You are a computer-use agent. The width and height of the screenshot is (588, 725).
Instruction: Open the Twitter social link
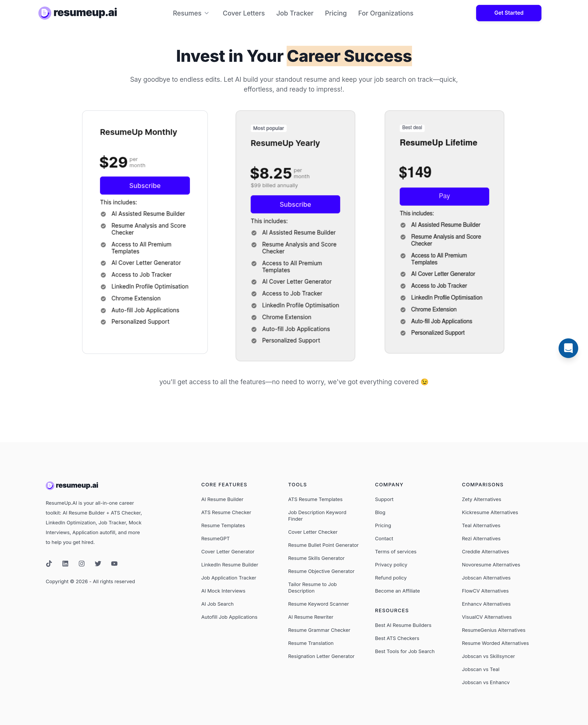[x=98, y=564]
